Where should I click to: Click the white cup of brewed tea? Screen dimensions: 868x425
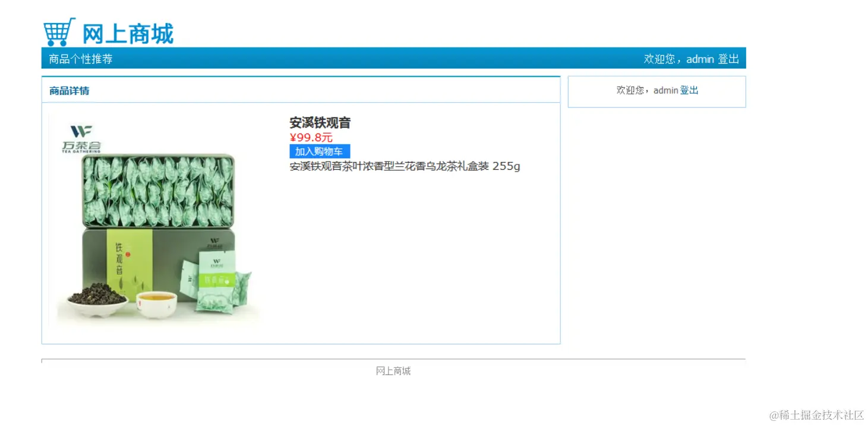(x=156, y=303)
